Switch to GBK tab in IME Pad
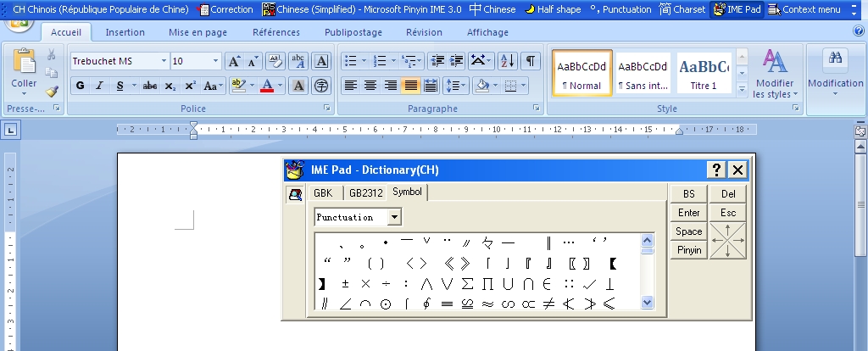Viewport: 868px width, 351px height. point(323,192)
